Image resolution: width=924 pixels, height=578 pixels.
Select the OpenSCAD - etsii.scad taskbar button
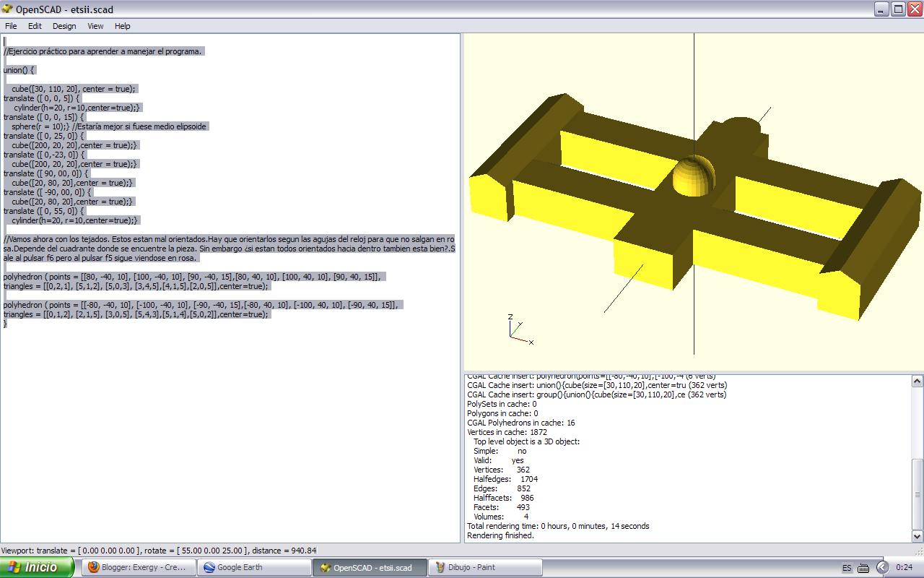[370, 567]
